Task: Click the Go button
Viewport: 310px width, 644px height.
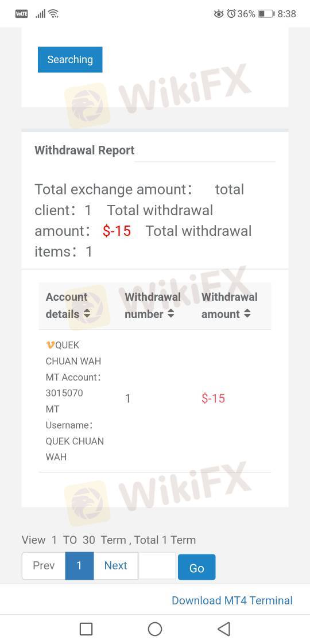Action: click(196, 568)
